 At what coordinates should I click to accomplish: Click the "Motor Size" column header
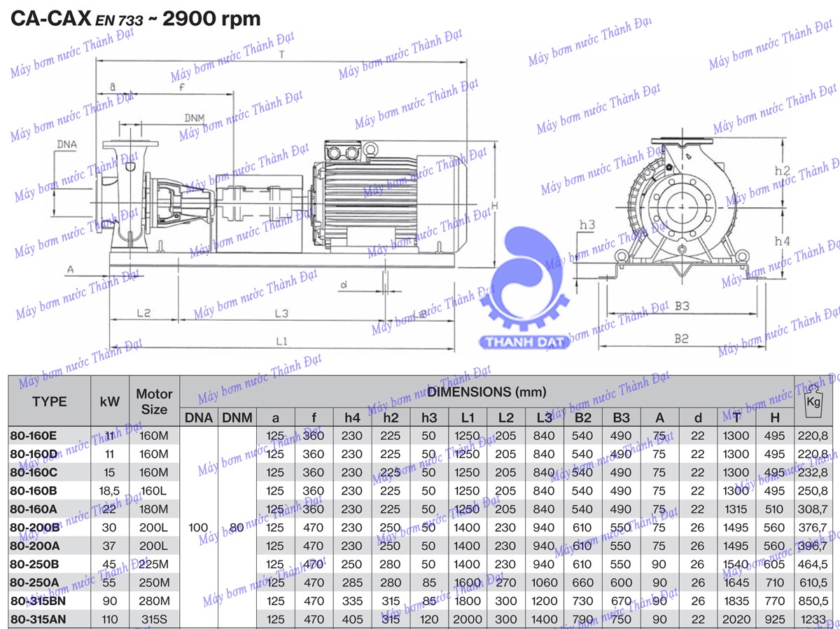[154, 401]
